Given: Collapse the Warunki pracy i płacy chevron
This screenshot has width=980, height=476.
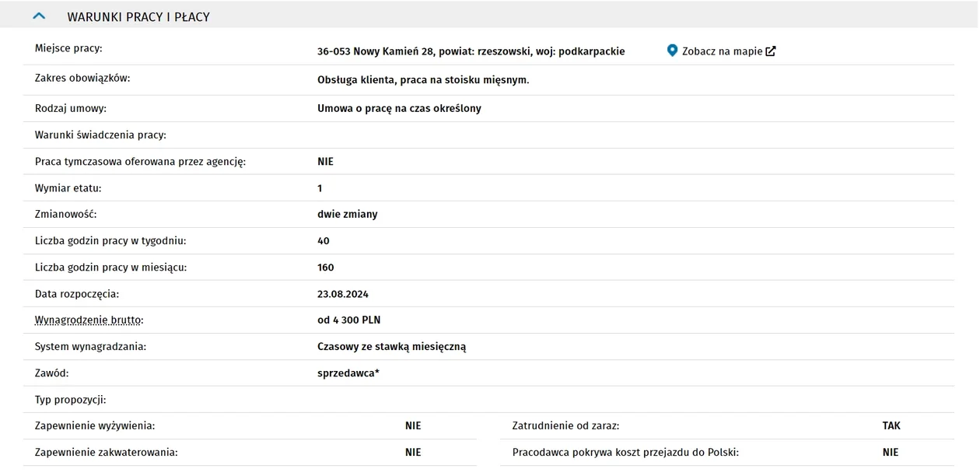Looking at the screenshot, I should [39, 16].
